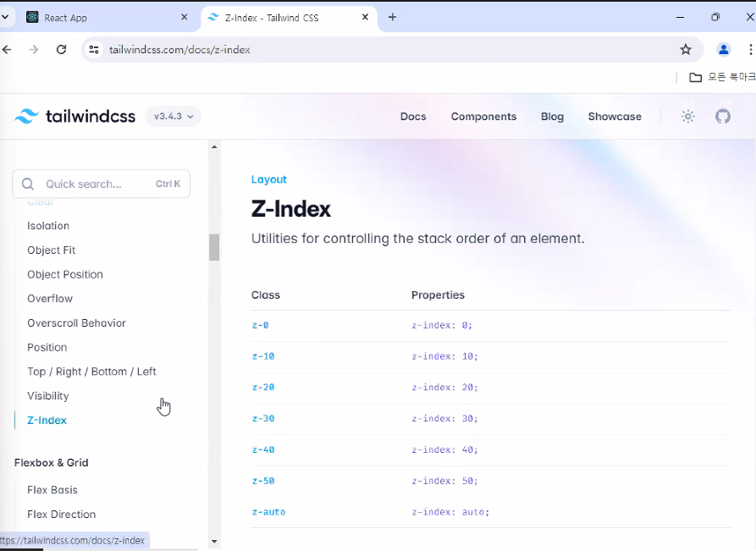Open site information icon in address bar
Screen dimensions: 756x551
(x=94, y=50)
